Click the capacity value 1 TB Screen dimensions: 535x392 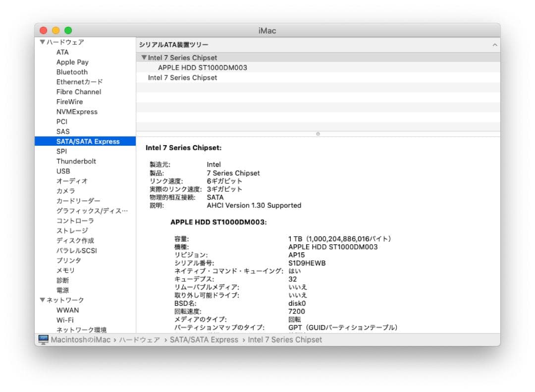[x=339, y=239]
